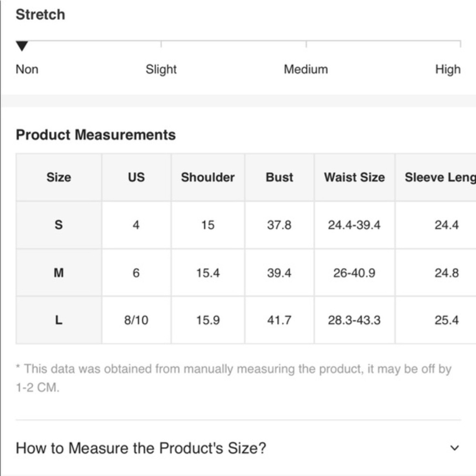Viewport: 476px width, 476px height.
Task: Select the L size row label
Action: coord(59,320)
